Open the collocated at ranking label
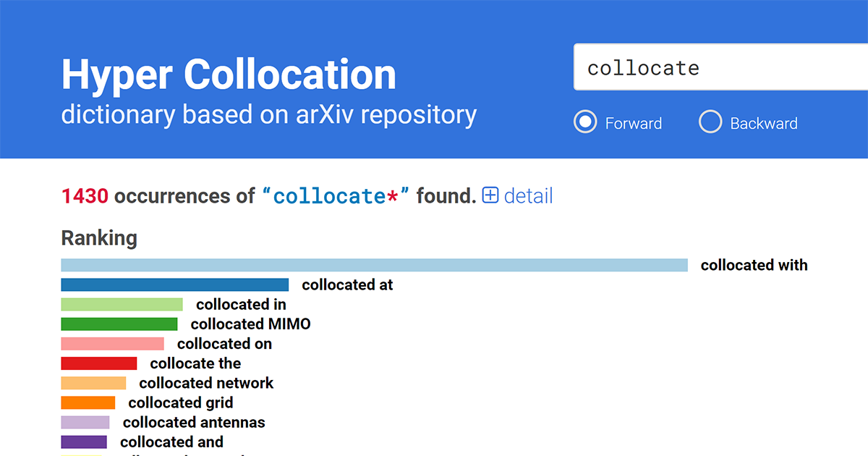The height and width of the screenshot is (456, 868). (347, 284)
